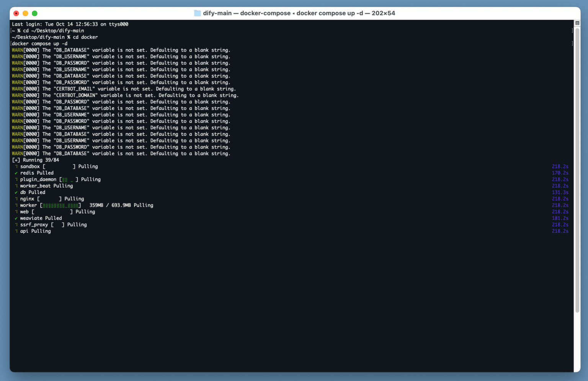Click the yellow minimize window button
This screenshot has height=381, width=588.
(25, 13)
